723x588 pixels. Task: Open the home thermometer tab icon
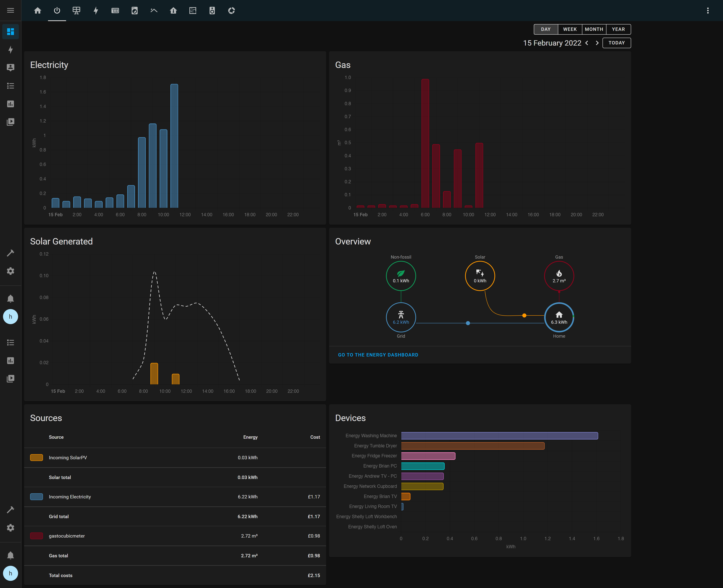point(173,11)
